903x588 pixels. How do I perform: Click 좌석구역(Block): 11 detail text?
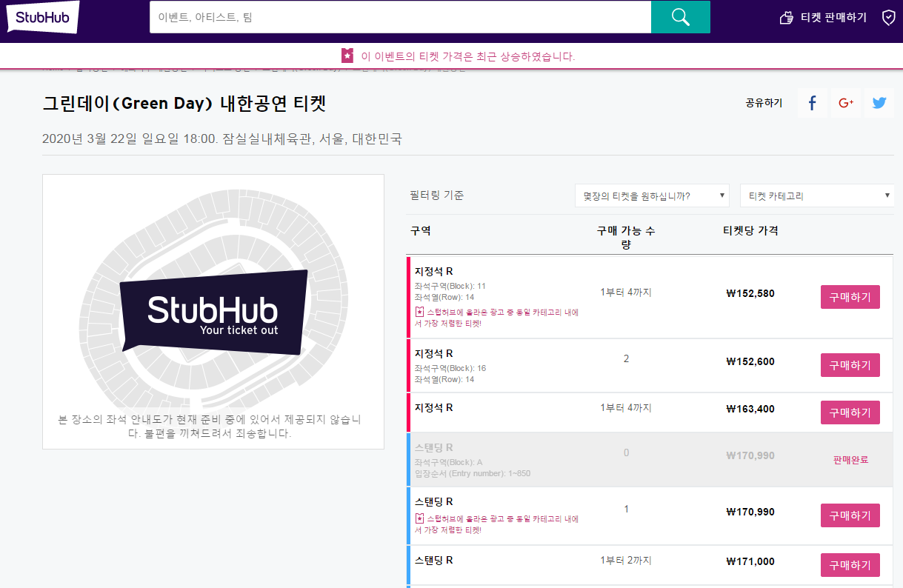450,286
